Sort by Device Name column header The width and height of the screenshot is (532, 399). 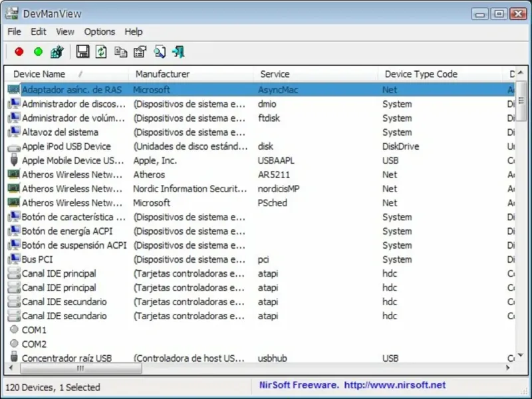click(x=40, y=74)
